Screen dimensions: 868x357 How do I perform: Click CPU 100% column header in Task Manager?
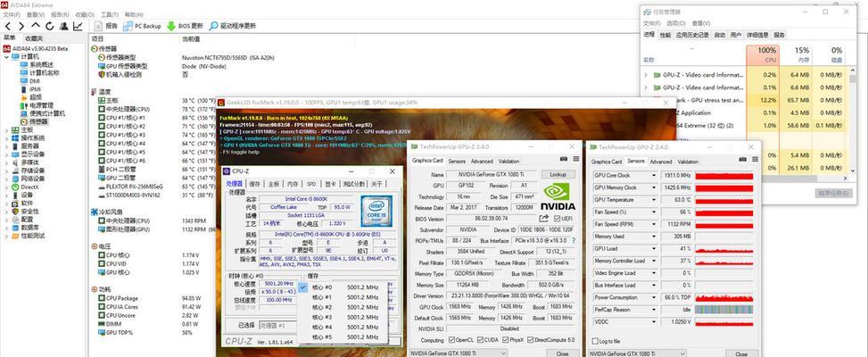(x=762, y=54)
